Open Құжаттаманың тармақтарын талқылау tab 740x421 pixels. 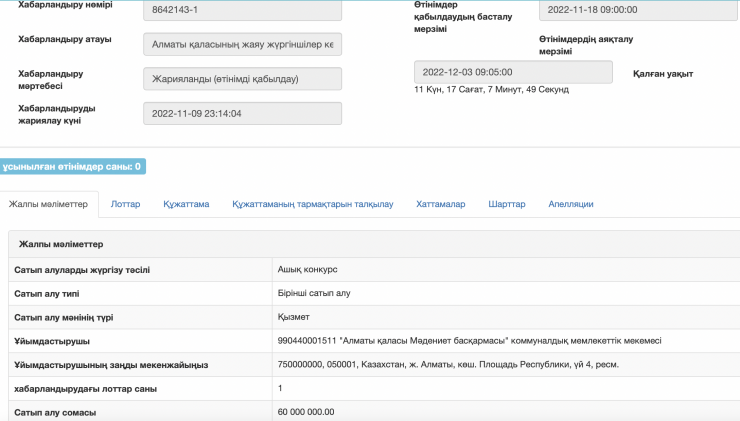point(312,204)
